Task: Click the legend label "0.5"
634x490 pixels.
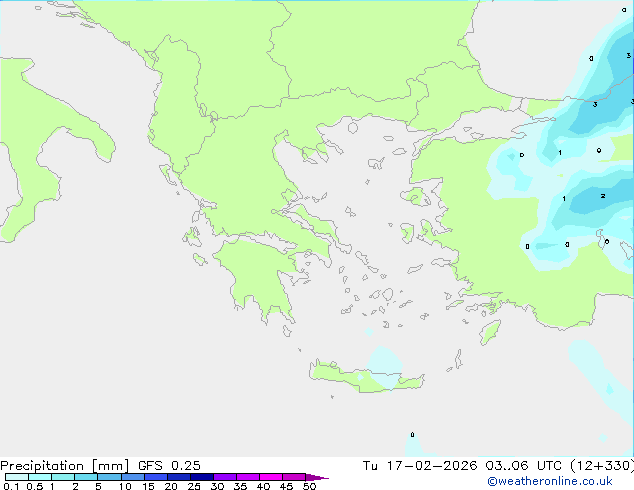Action: [x=35, y=486]
